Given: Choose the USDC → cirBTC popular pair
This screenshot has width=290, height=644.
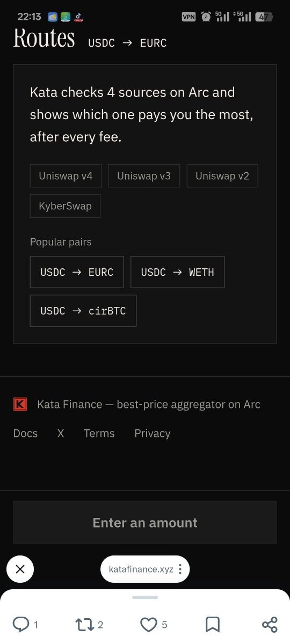Looking at the screenshot, I should pos(83,311).
